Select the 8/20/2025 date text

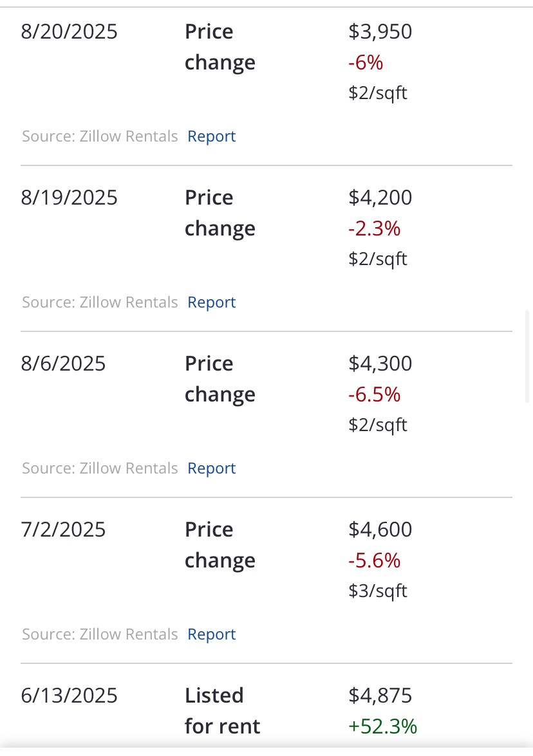point(69,32)
